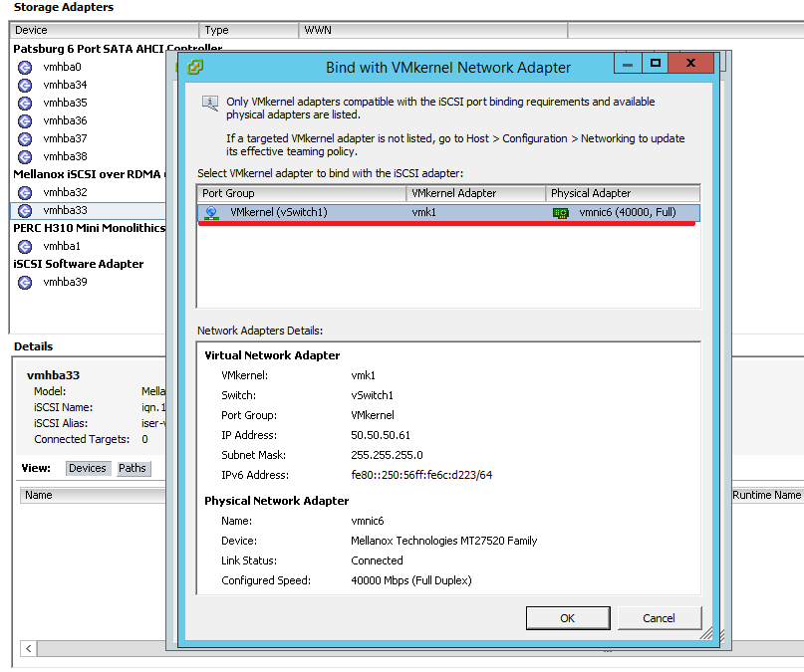Screen dimensions: 804x672
Task: Select the vmhba39 iSCSI software adapter icon
Action: pyautogui.click(x=25, y=283)
